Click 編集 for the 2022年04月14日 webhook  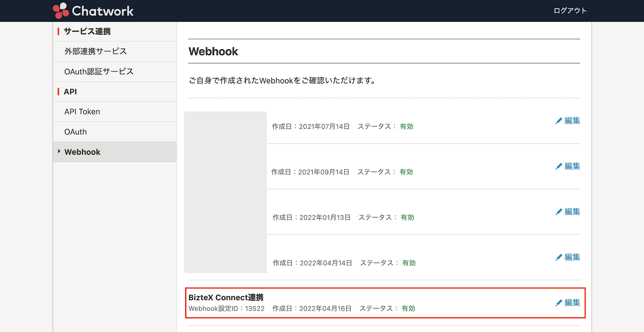pyautogui.click(x=572, y=257)
